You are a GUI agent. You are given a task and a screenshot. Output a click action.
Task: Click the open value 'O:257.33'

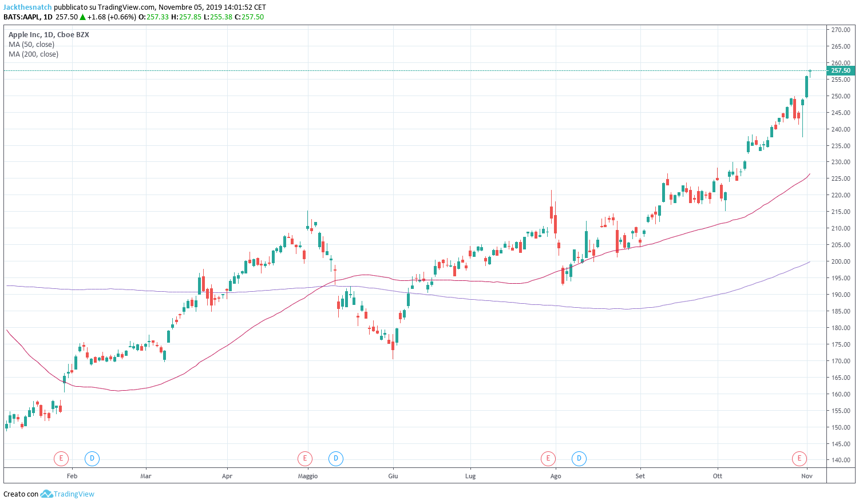click(153, 17)
